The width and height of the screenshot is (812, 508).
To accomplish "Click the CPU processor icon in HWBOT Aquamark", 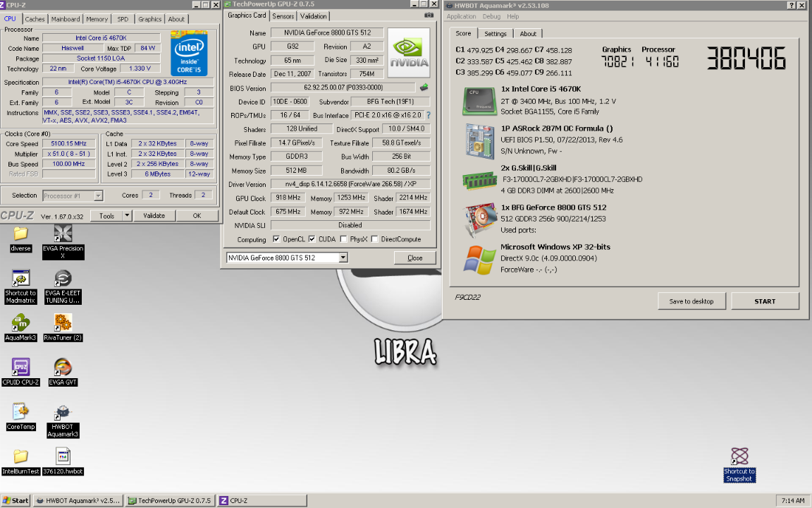I will (479, 102).
